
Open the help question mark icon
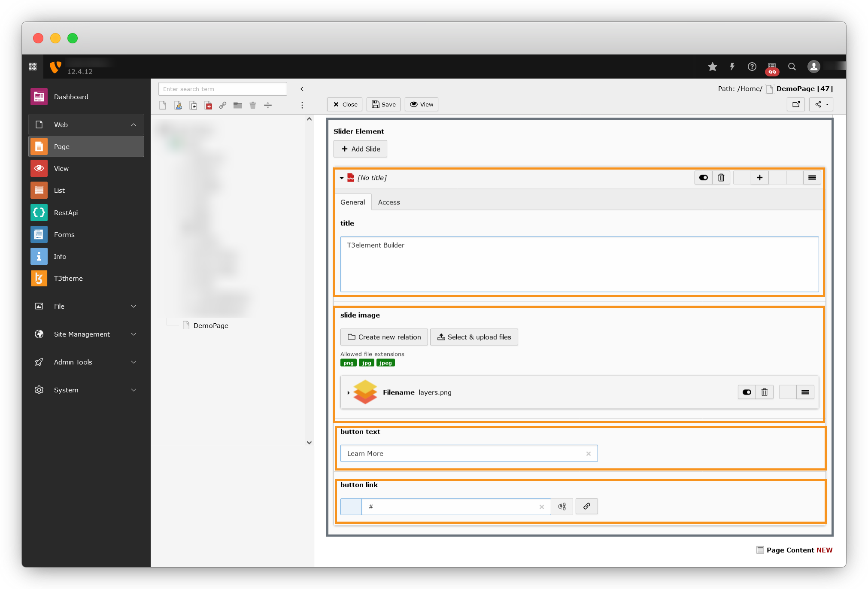click(x=752, y=67)
